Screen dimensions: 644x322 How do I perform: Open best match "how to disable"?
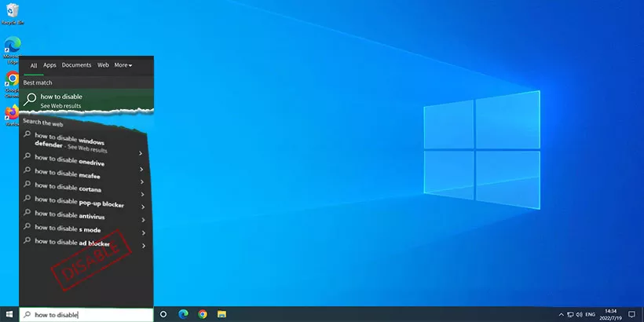[x=86, y=101]
